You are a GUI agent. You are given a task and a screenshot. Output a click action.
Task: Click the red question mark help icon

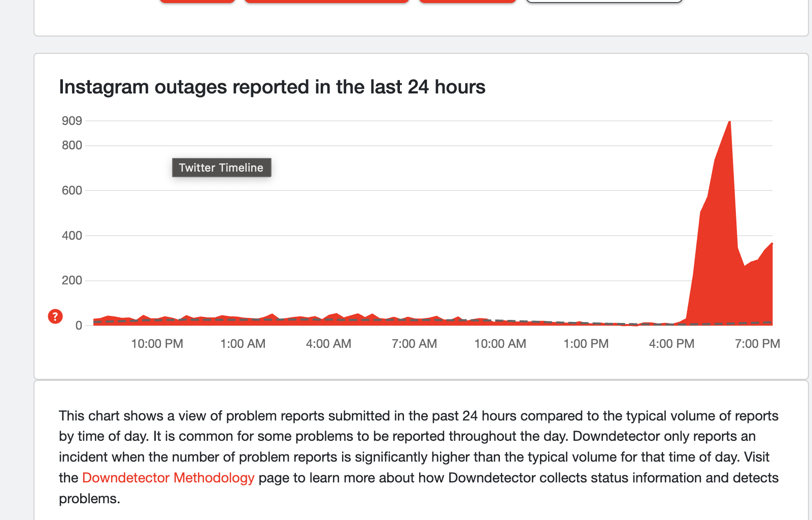(55, 316)
